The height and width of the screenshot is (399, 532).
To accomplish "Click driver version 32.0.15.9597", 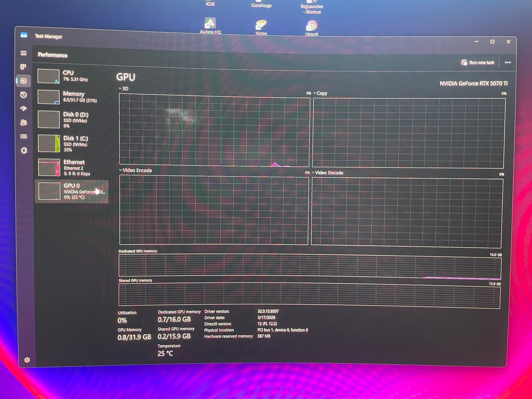I will [268, 311].
